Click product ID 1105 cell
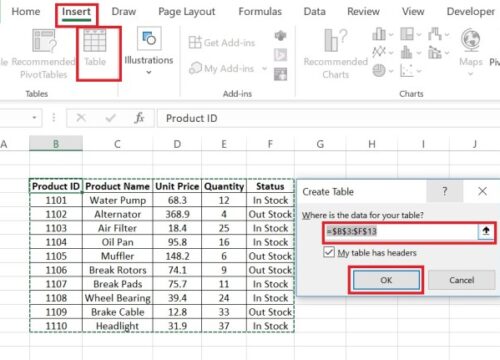 click(x=56, y=256)
